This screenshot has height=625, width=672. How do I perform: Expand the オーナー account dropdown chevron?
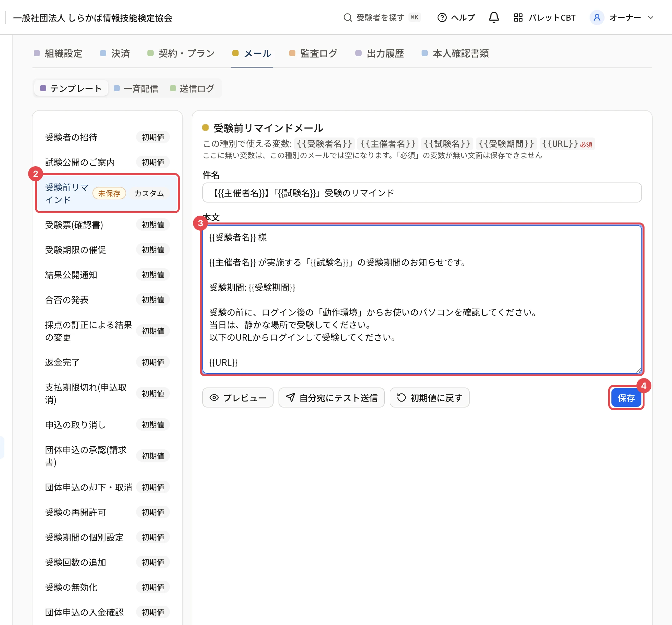tap(650, 17)
